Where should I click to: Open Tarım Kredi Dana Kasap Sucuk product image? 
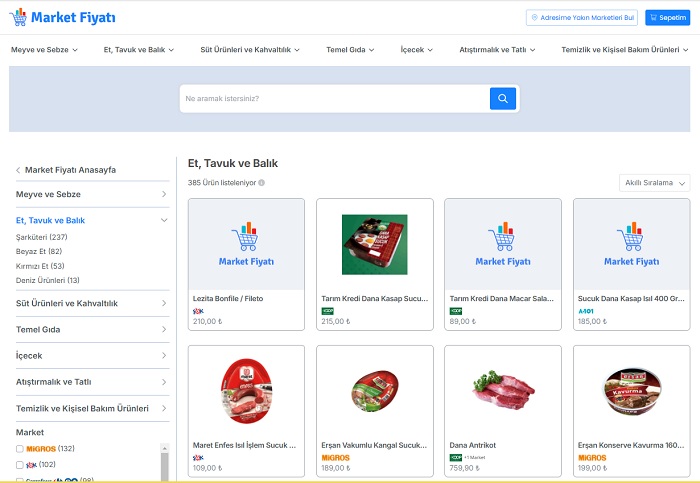coord(375,245)
